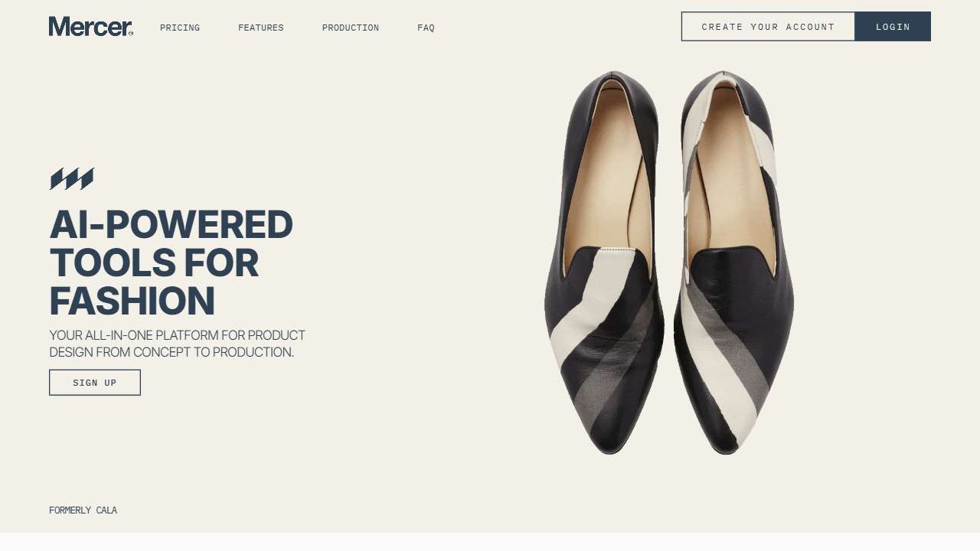Select the left striped loafer image

pos(603,262)
